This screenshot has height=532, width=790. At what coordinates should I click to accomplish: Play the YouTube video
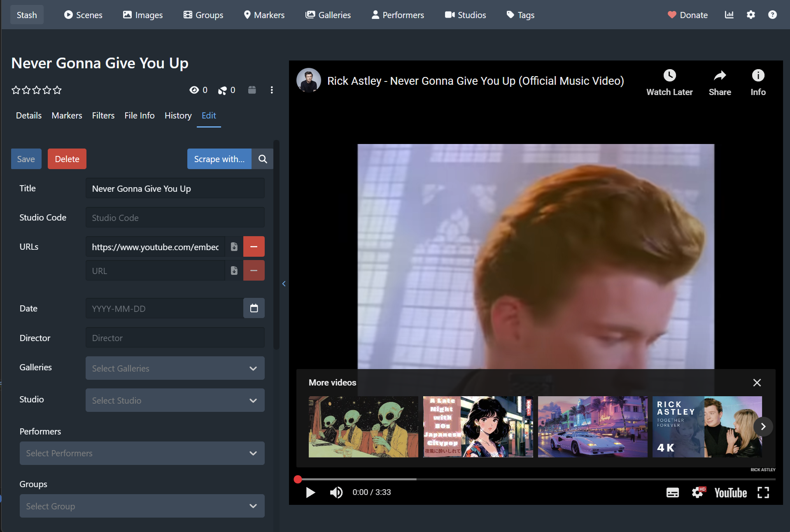[x=310, y=493]
